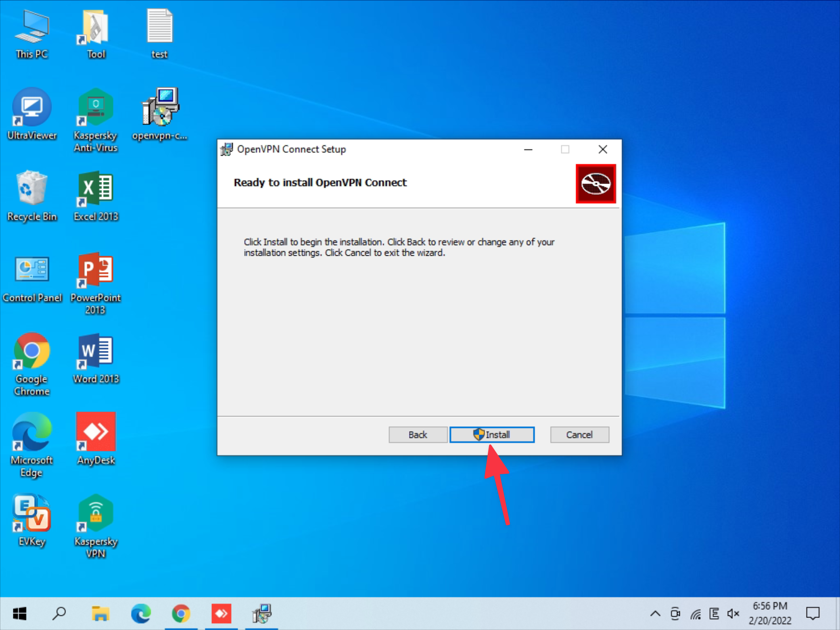Select the test text file icon
Image resolution: width=840 pixels, height=630 pixels.
[159, 27]
